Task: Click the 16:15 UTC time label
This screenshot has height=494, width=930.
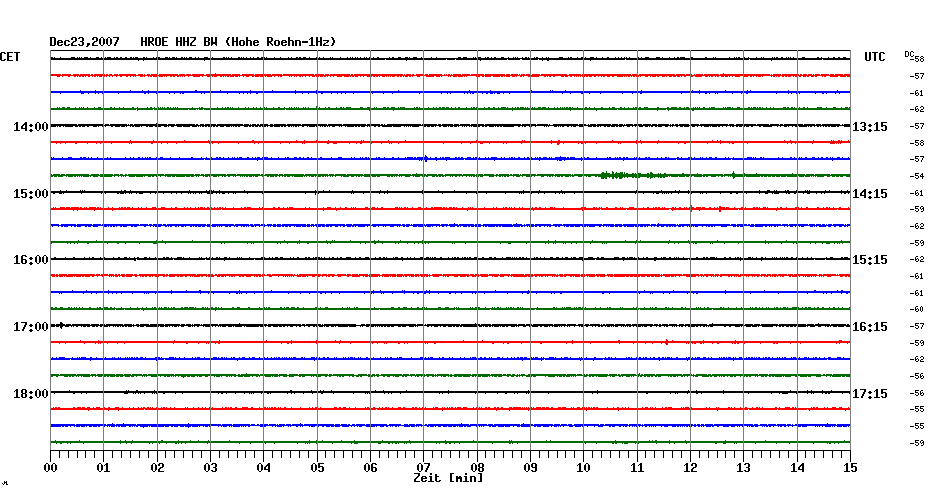Action: (x=870, y=327)
